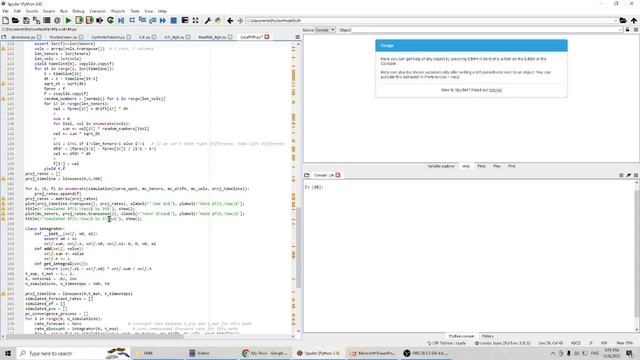Stop debugging with blue square
The height and width of the screenshot is (360, 640).
pyautogui.click(x=173, y=20)
